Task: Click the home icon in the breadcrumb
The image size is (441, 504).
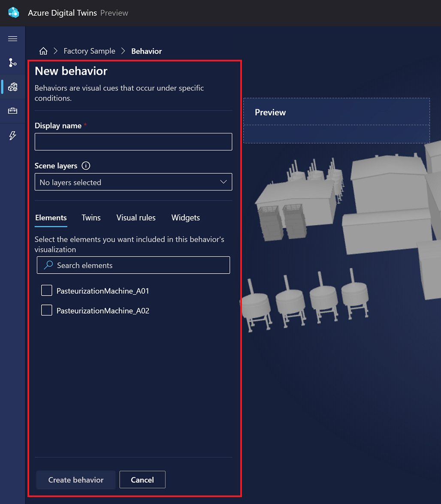Action: pos(43,51)
